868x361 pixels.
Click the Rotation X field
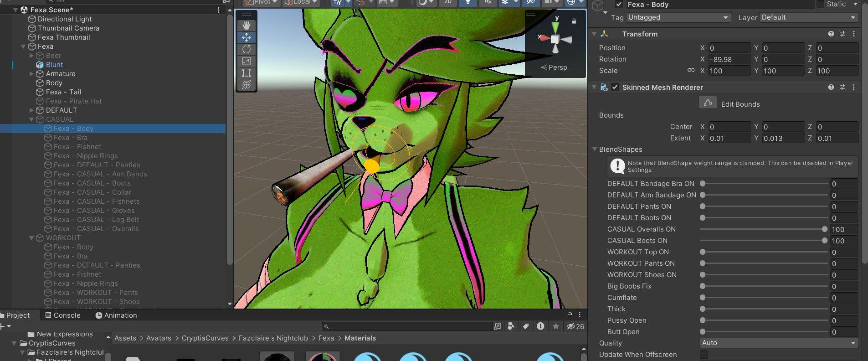coord(729,59)
